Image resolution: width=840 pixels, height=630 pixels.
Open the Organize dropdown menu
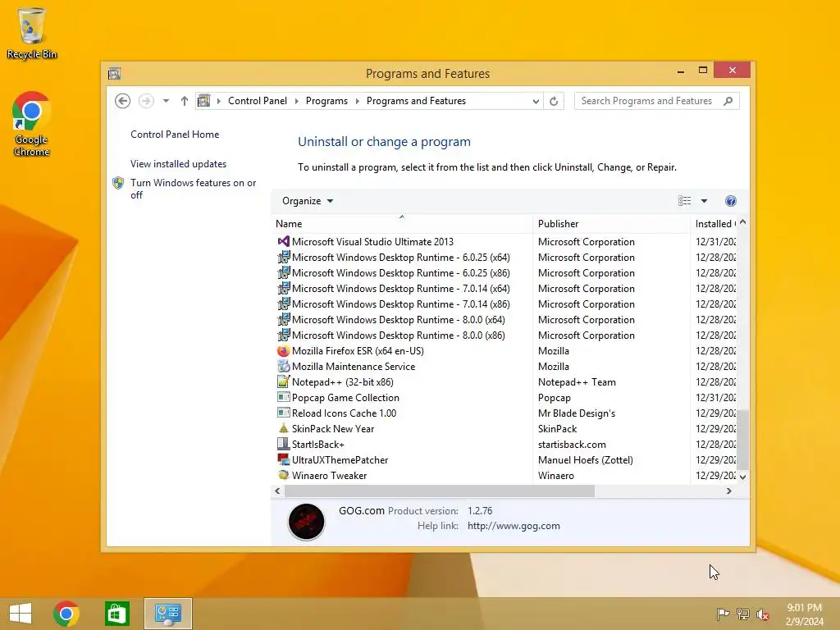pos(308,201)
